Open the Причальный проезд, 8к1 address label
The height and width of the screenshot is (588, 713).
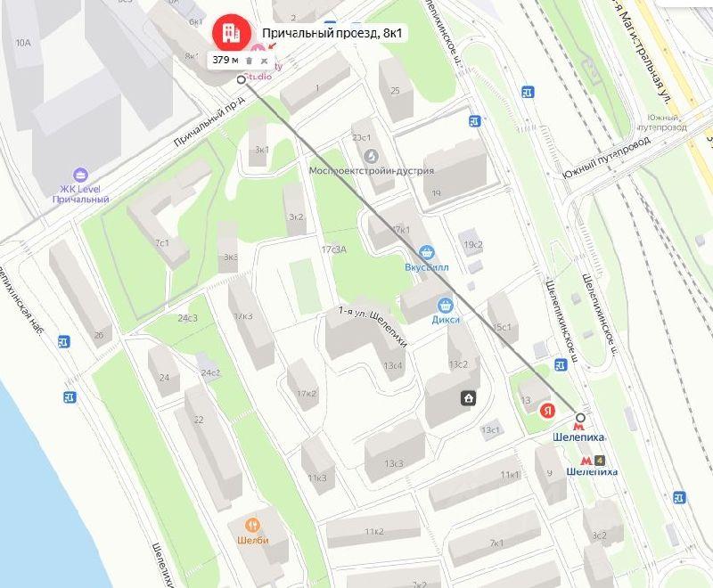[332, 33]
